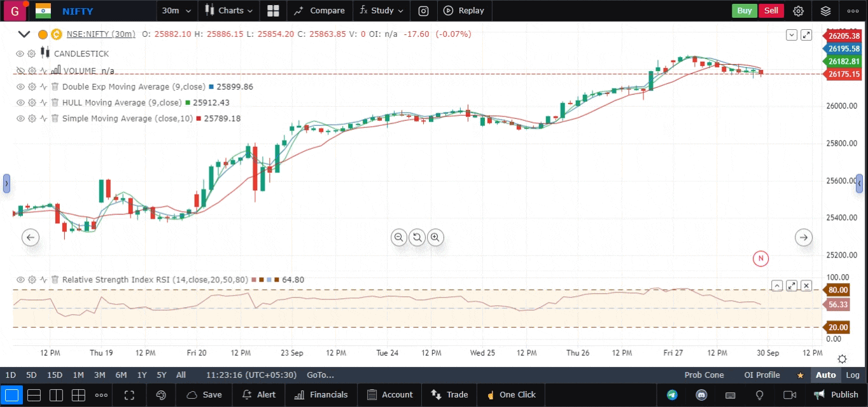This screenshot has height=407, width=868.
Task: Click the layers stack icon
Action: (x=825, y=11)
